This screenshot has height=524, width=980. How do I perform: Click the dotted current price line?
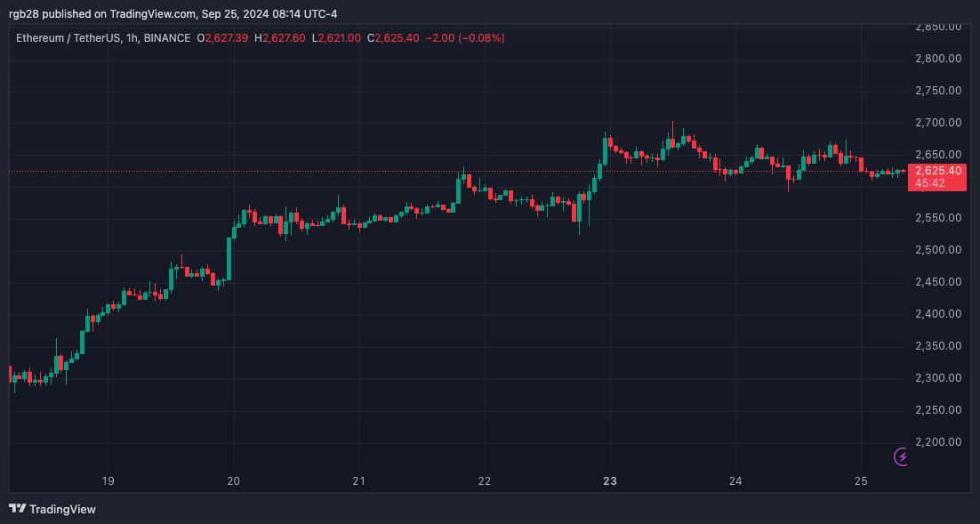(x=356, y=170)
